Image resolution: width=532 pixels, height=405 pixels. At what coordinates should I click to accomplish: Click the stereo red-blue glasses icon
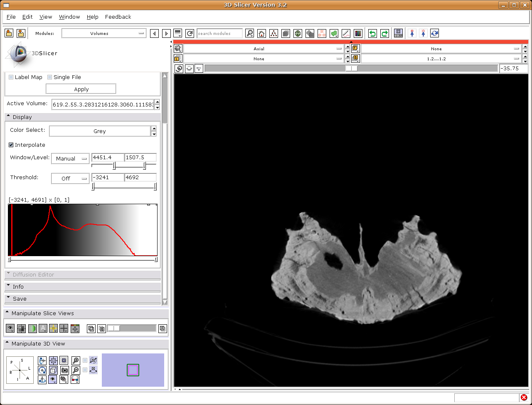click(x=75, y=379)
